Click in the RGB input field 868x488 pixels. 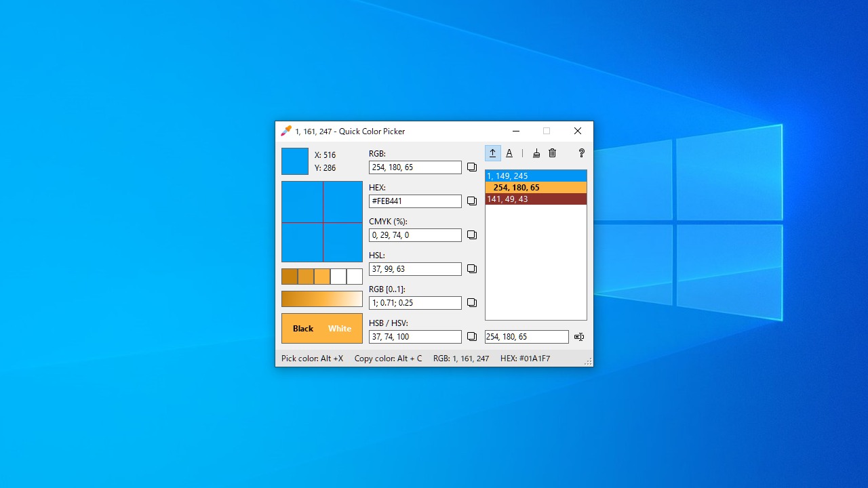click(415, 167)
